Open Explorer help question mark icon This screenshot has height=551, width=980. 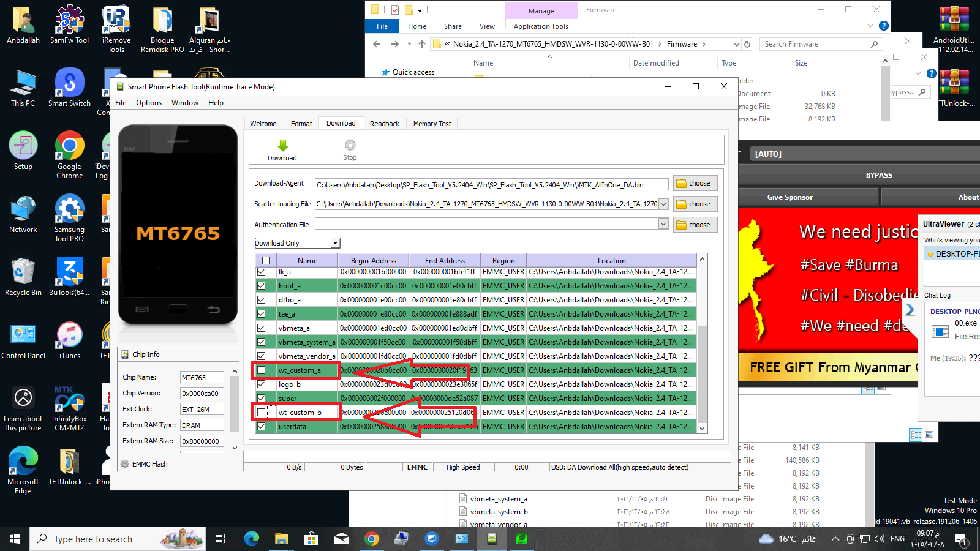[884, 26]
